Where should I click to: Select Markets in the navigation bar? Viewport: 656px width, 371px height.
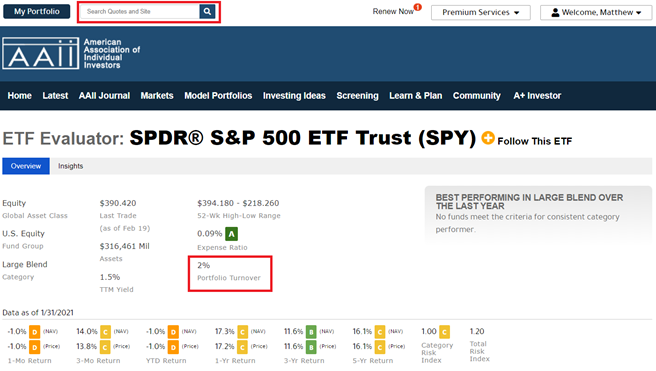157,96
